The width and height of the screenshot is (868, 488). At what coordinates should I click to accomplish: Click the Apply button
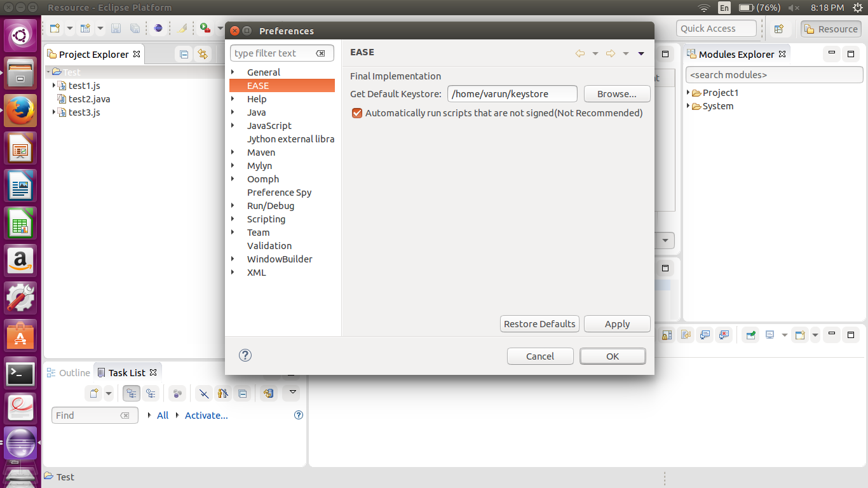coord(617,324)
